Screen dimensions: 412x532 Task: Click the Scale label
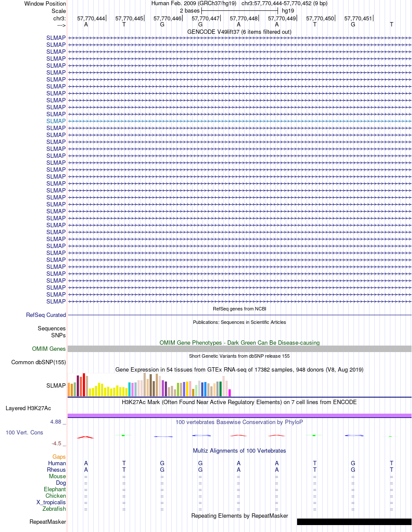(x=59, y=11)
